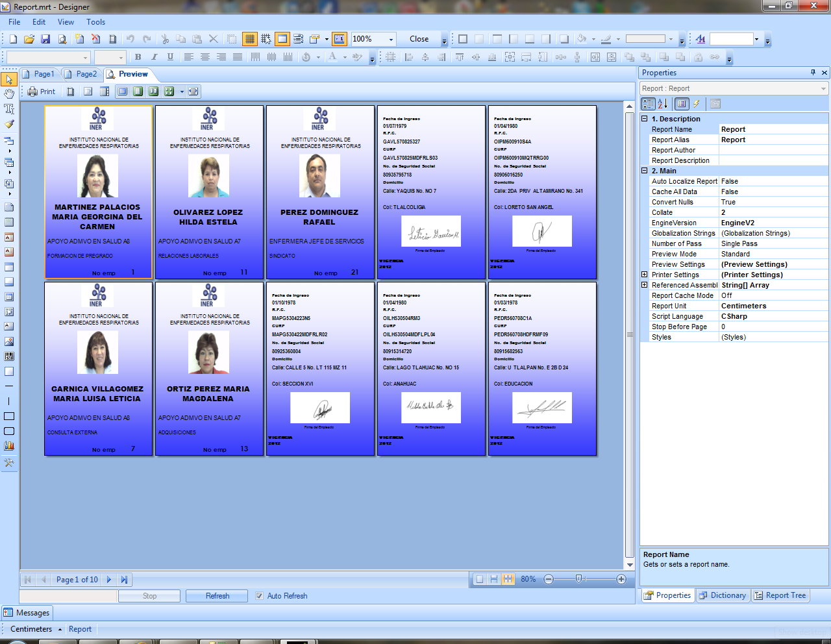Image resolution: width=831 pixels, height=644 pixels.
Task: Open the File menu
Action: (14, 22)
